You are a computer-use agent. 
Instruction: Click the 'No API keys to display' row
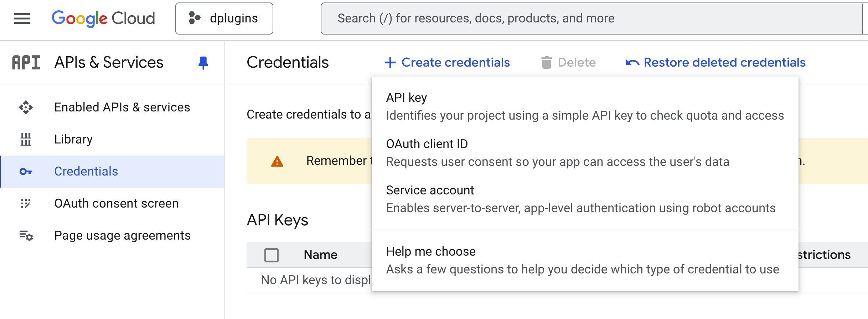316,280
